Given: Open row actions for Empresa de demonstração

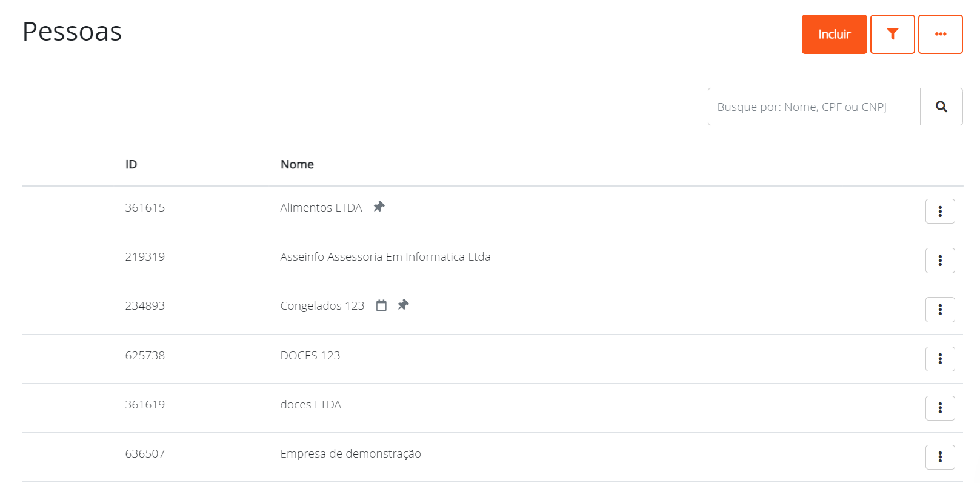Looking at the screenshot, I should coord(940,457).
